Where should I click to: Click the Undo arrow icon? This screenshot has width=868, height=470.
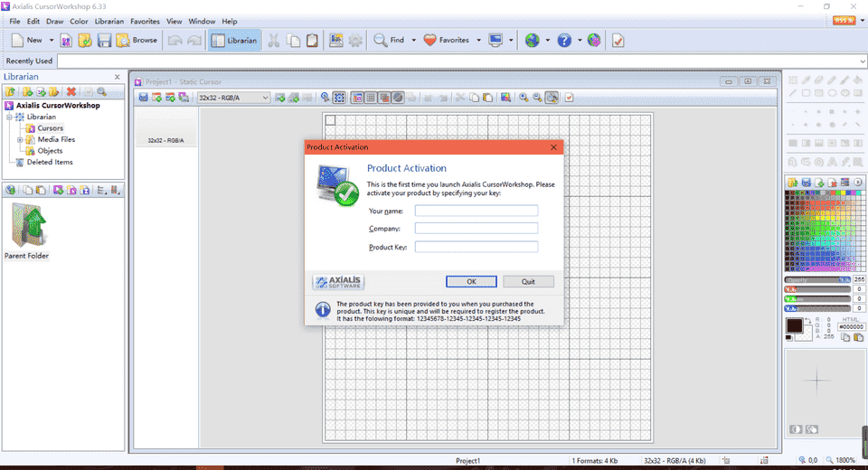[x=175, y=41]
